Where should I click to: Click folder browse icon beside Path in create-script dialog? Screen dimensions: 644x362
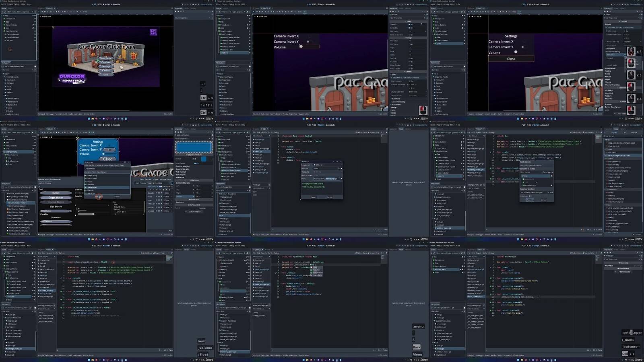(341, 178)
